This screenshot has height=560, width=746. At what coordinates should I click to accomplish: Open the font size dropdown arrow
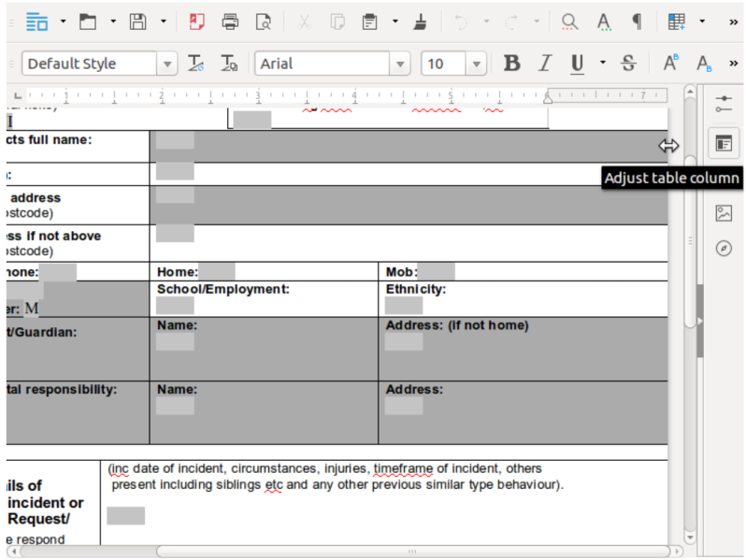(x=476, y=64)
